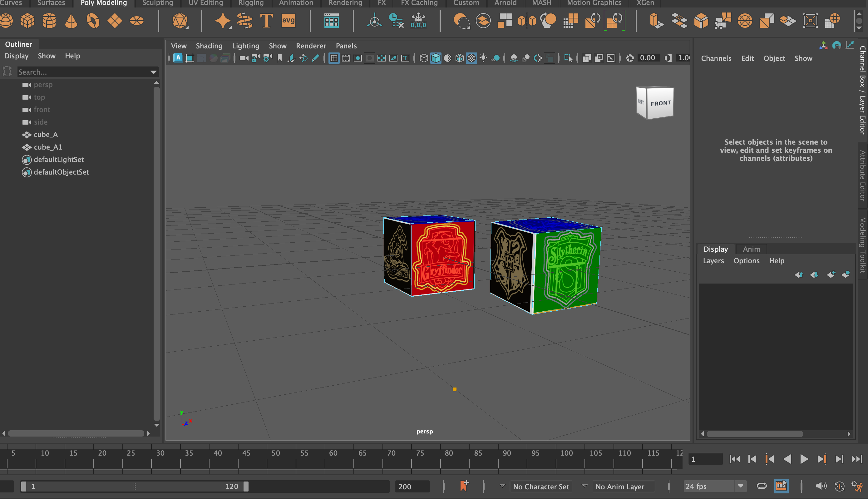Toggle wireframe shading mode
868x499 pixels.
point(424,58)
